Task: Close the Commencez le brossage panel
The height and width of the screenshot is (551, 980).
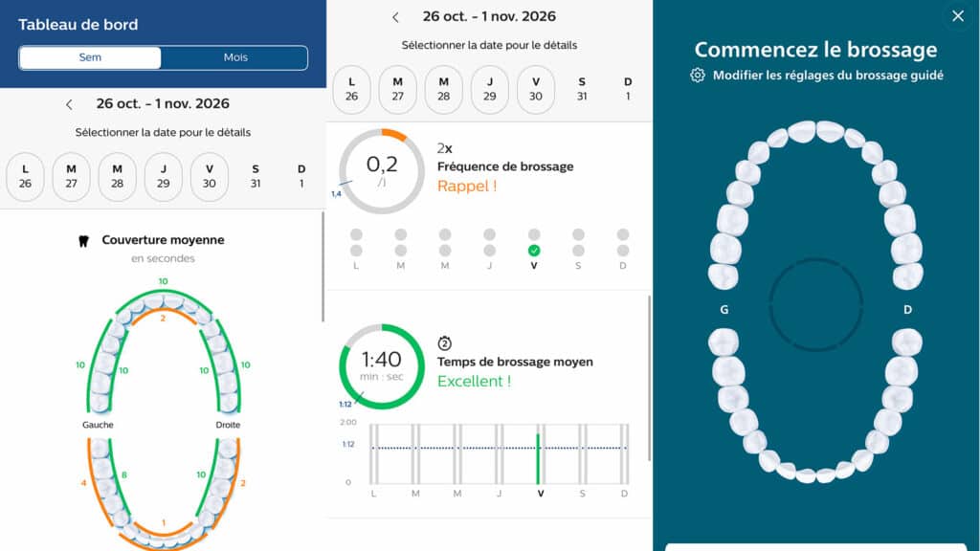Action: pos(957,16)
